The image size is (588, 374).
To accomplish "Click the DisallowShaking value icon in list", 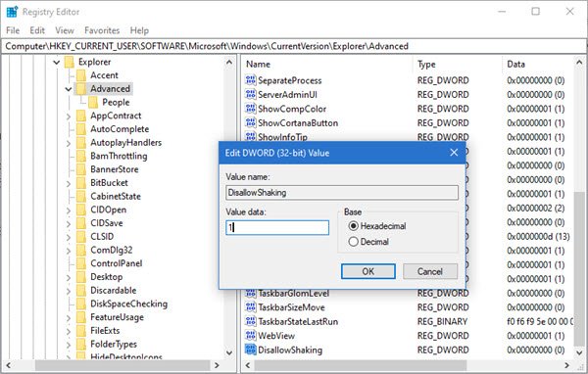I will tap(250, 351).
